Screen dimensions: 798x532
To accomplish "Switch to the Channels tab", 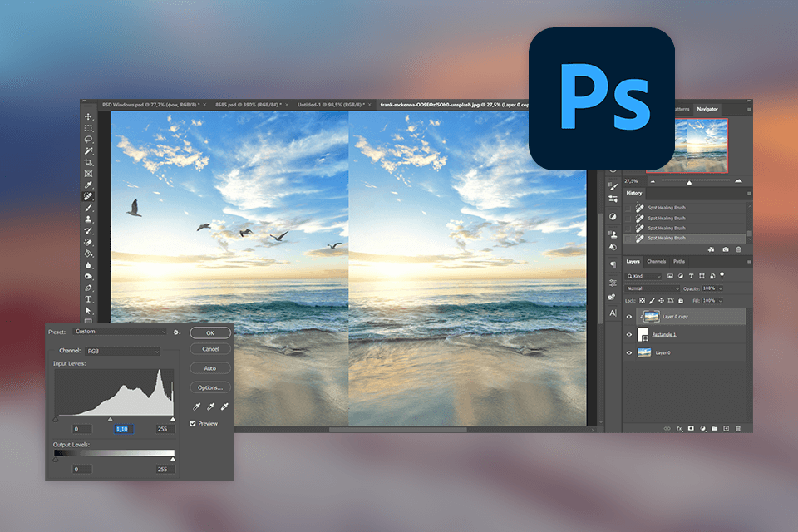I will pos(656,262).
